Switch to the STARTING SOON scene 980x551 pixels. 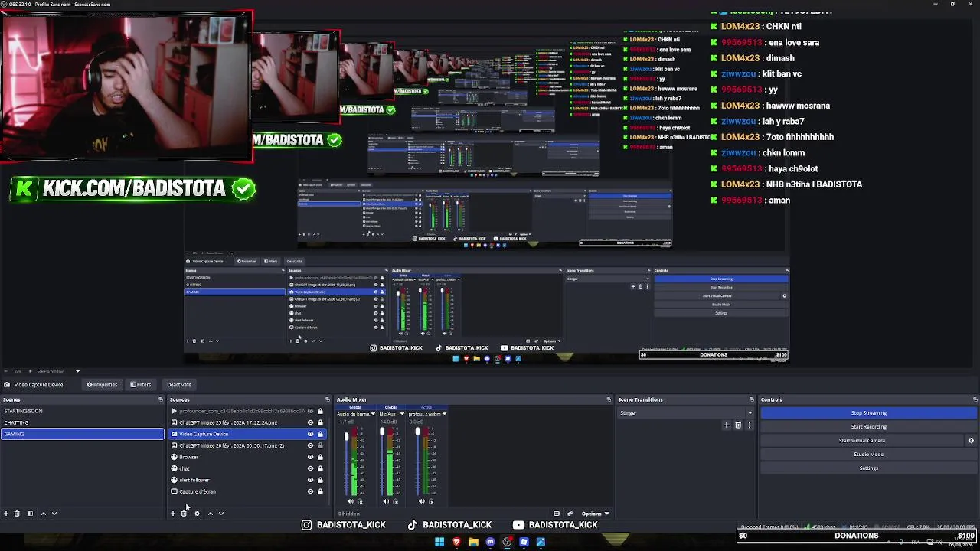[x=83, y=411]
